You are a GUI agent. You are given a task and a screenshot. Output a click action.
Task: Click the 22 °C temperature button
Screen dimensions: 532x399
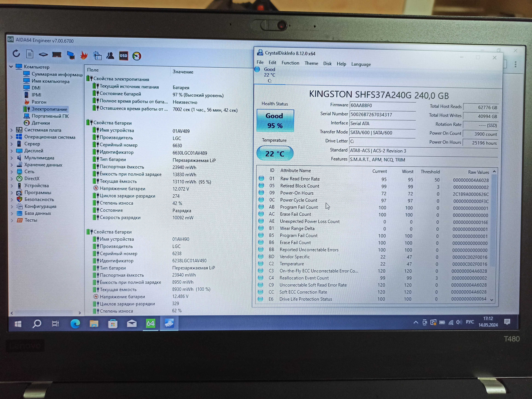click(x=275, y=153)
